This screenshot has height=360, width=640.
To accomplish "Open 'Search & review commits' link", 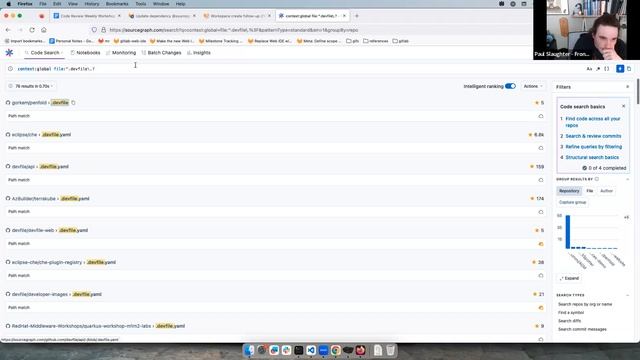I will (x=593, y=136).
